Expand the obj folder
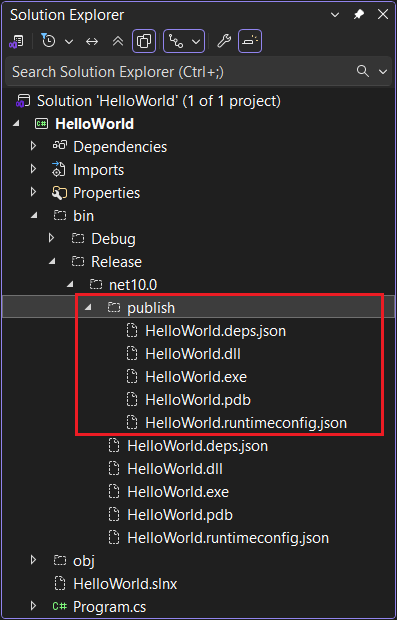 coord(34,560)
